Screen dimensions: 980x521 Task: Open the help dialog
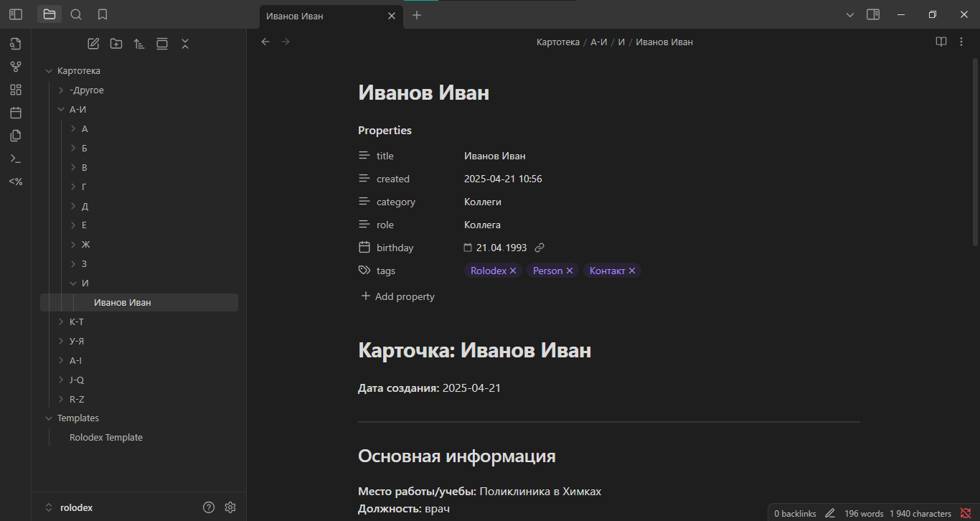pyautogui.click(x=209, y=507)
